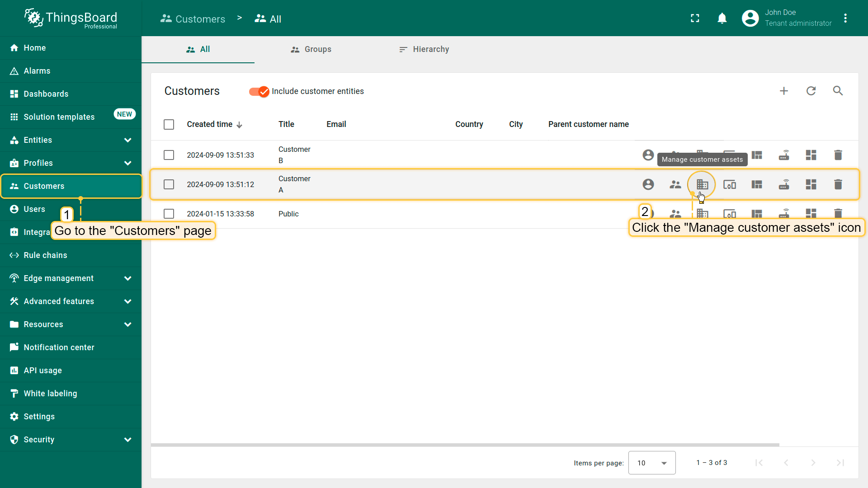Sort by Created time column header
Image resolution: width=868 pixels, height=488 pixels.
(x=210, y=124)
